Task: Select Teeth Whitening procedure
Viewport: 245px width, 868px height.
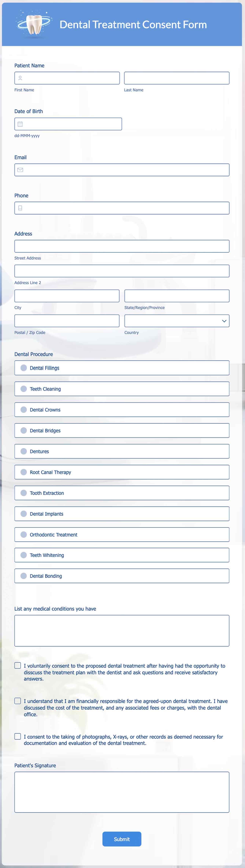Action: 23,555
